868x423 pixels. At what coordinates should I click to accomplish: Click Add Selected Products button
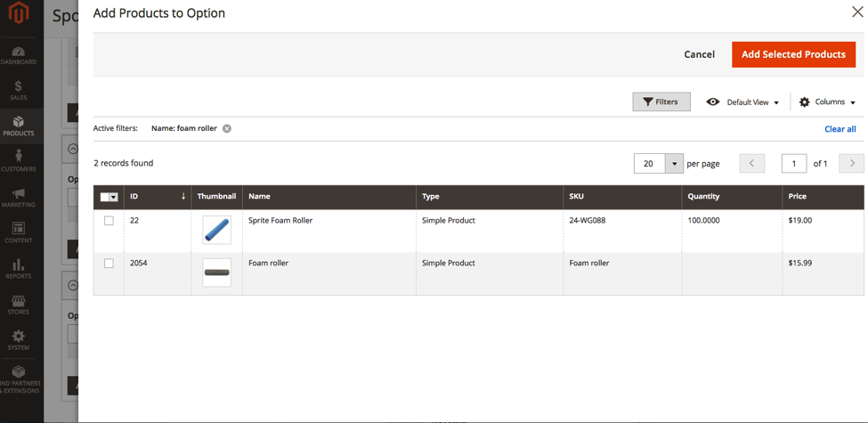point(793,54)
